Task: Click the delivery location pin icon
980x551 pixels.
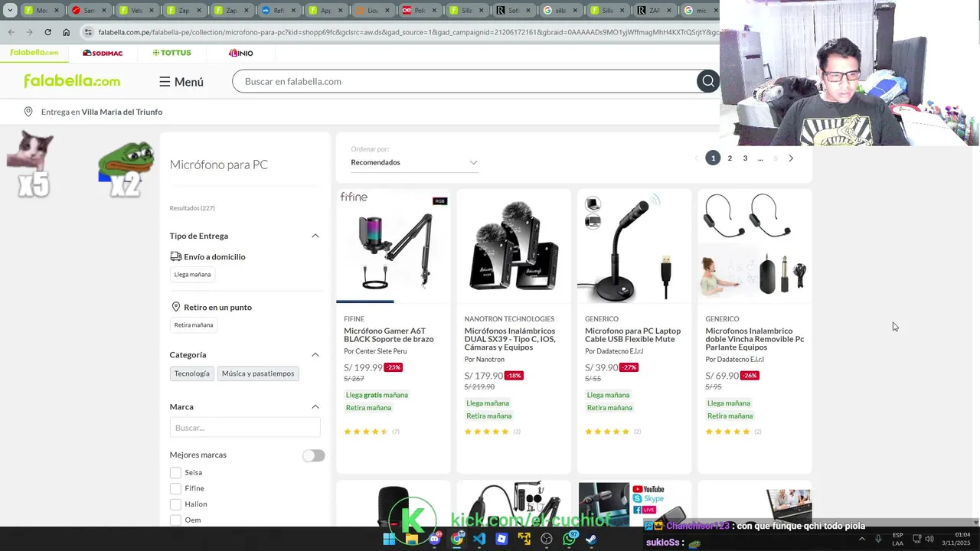Action: 28,112
